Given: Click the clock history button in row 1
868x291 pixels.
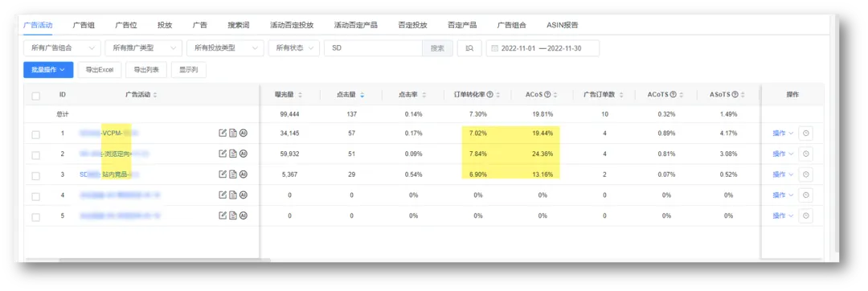Looking at the screenshot, I should (806, 133).
